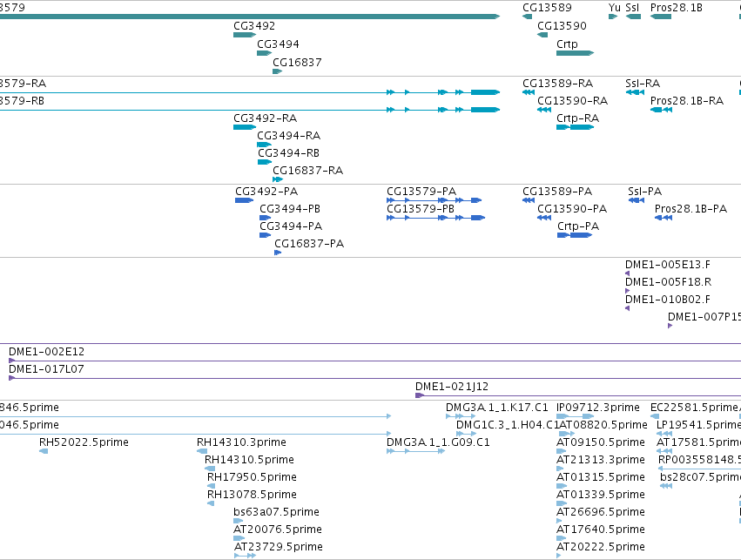Select BAC clone DME1-017L07

[x=374, y=379]
